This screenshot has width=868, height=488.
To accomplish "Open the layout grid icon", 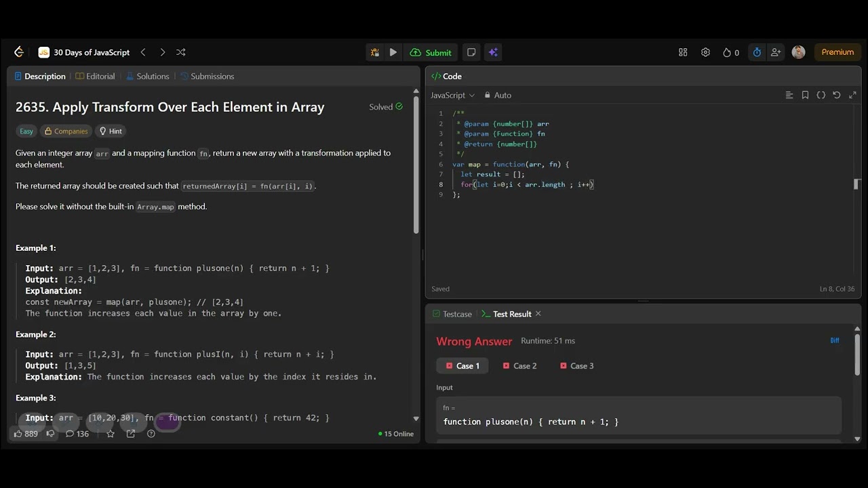I will click(x=683, y=52).
